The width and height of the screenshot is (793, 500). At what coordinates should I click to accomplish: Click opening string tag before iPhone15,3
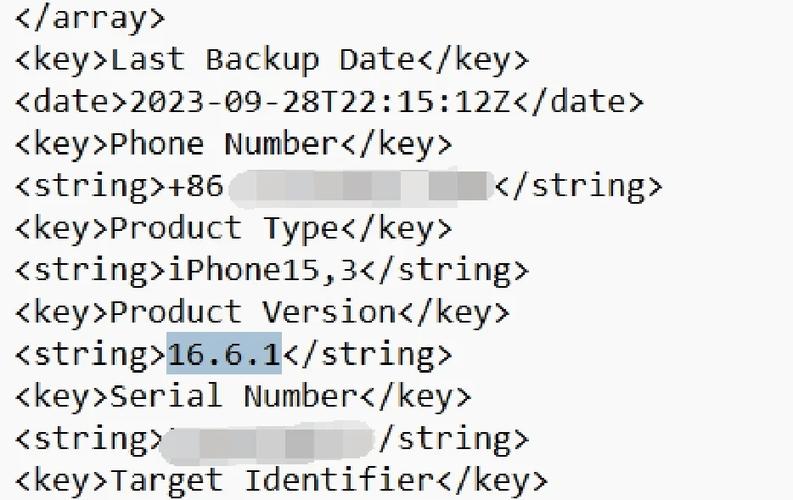tap(90, 270)
